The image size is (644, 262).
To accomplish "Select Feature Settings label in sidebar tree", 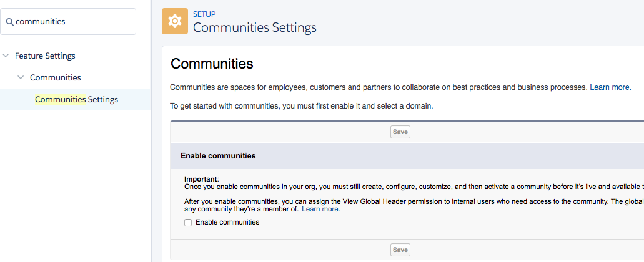I will coord(45,56).
